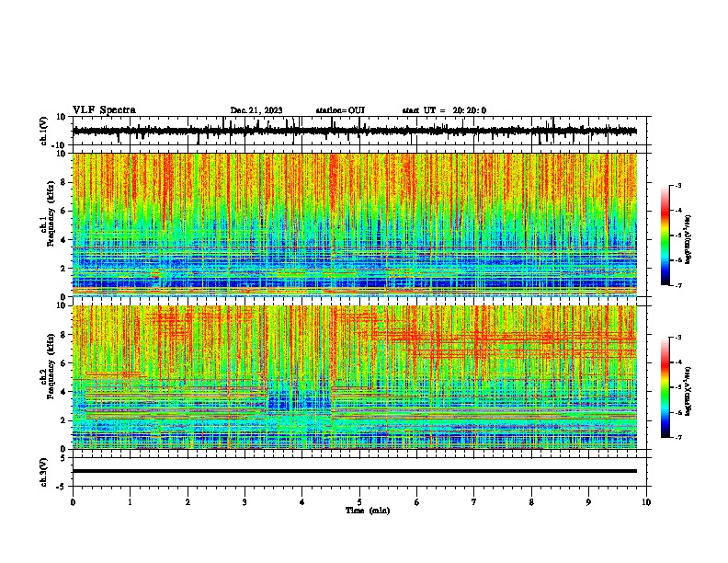Click the "2" kHz tick on ch.1 spectrogram
The image size is (728, 563).
pos(63,269)
